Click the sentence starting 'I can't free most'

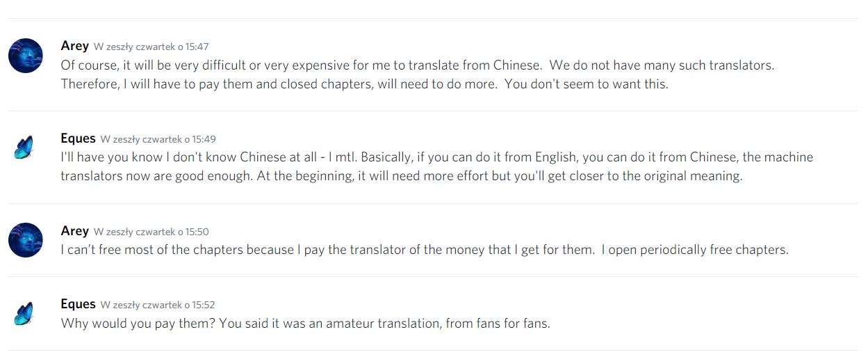point(327,249)
